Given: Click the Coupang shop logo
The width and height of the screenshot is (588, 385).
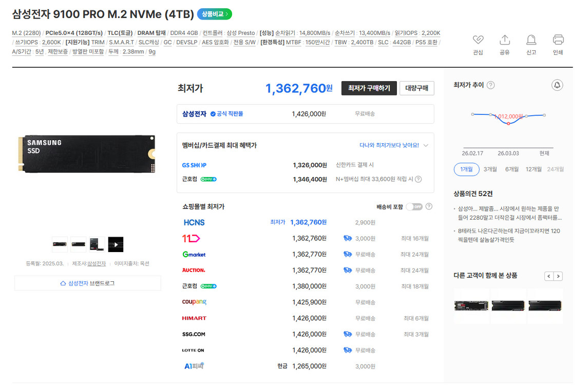Looking at the screenshot, I should point(194,302).
